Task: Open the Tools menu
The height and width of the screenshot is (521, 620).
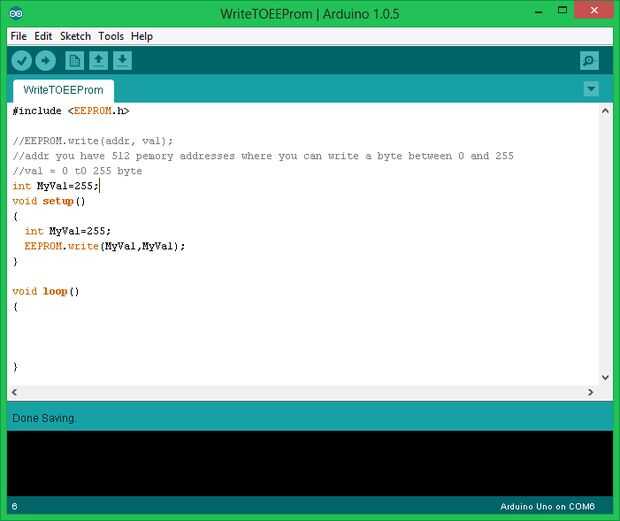Action: click(x=111, y=36)
